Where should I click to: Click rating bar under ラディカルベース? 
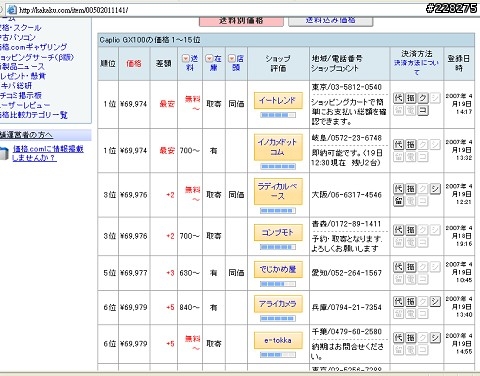(x=278, y=211)
